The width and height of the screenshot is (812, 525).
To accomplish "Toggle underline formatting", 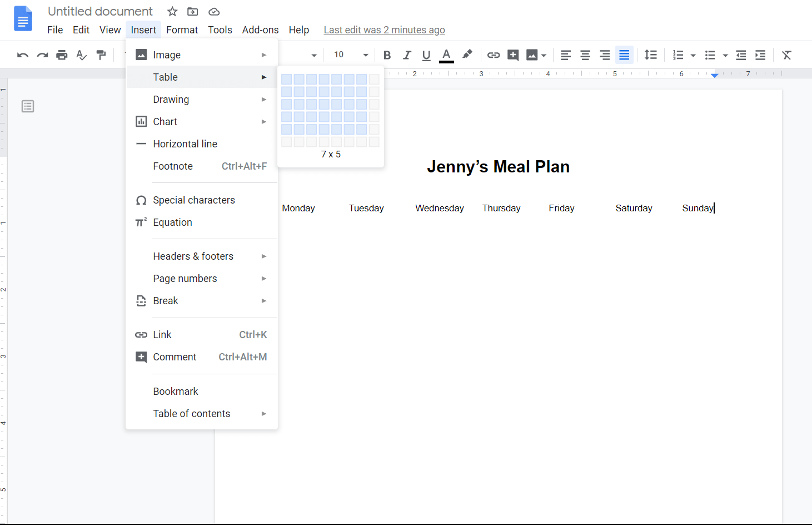I will click(x=426, y=55).
